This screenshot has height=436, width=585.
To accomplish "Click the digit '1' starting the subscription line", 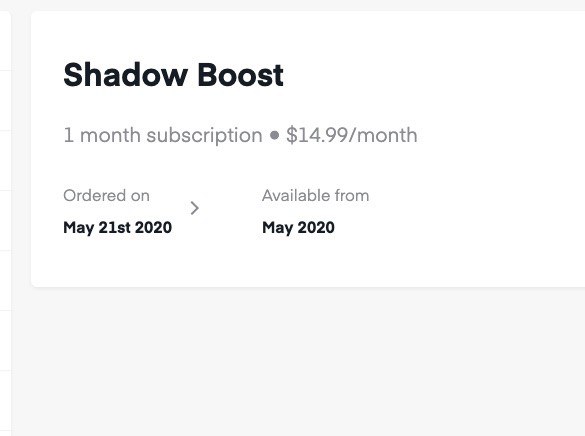I will tap(68, 135).
